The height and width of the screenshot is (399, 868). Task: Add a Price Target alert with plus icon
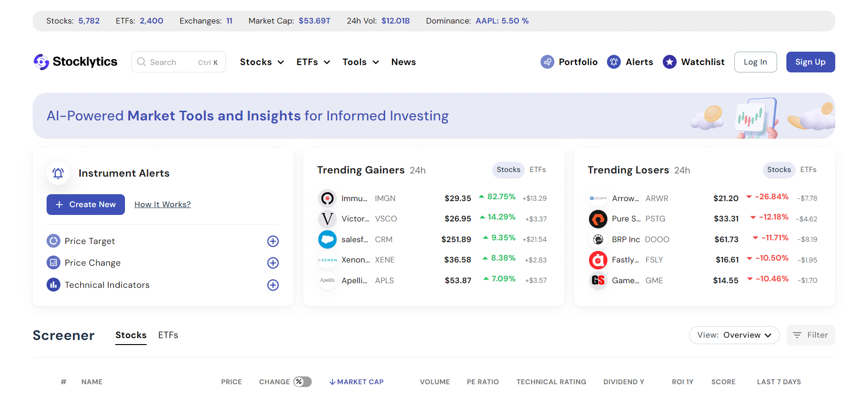(x=273, y=241)
